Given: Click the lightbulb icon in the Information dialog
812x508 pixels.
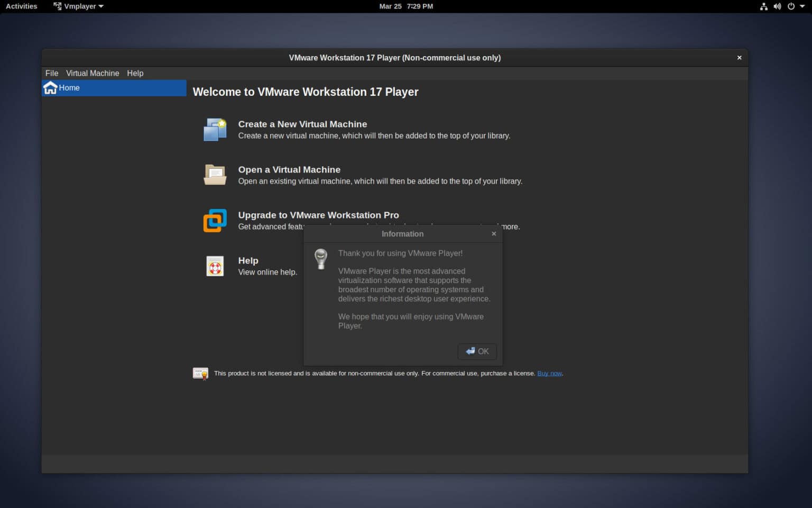Looking at the screenshot, I should pyautogui.click(x=321, y=259).
